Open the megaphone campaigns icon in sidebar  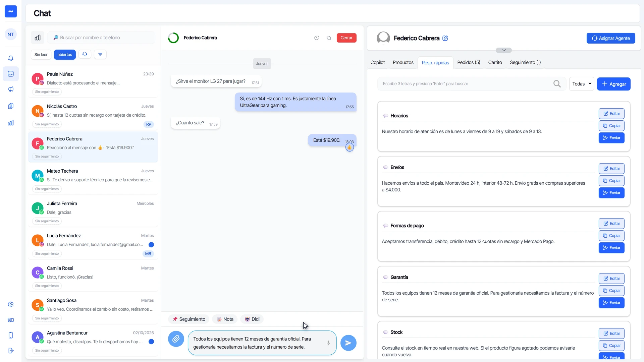11,89
